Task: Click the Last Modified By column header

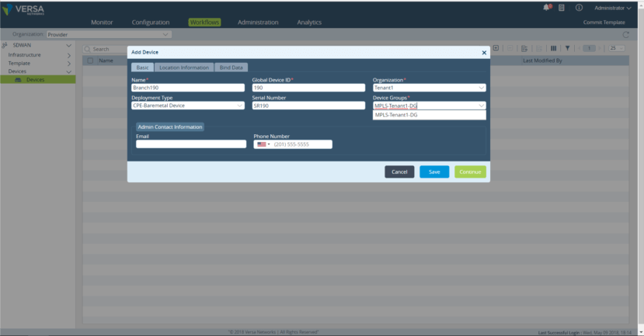Action: click(x=542, y=61)
